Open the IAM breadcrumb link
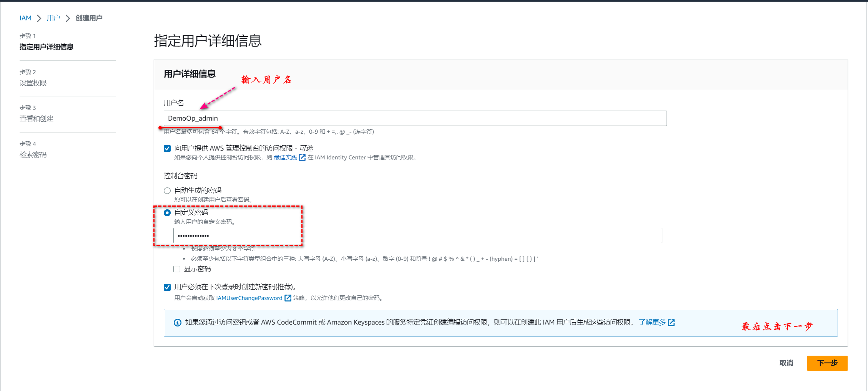This screenshot has height=391, width=868. [x=25, y=18]
